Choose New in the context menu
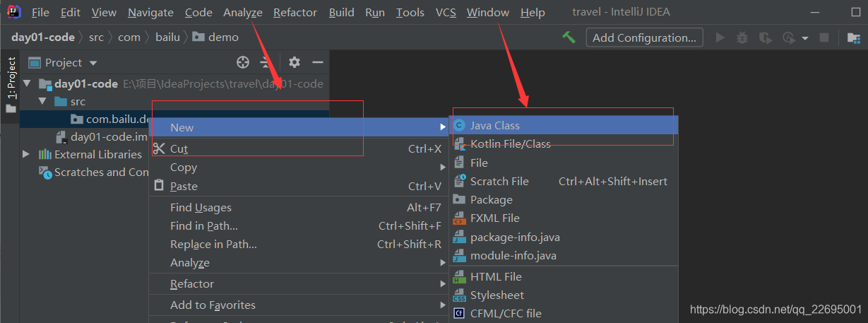The width and height of the screenshot is (868, 323). click(298, 127)
